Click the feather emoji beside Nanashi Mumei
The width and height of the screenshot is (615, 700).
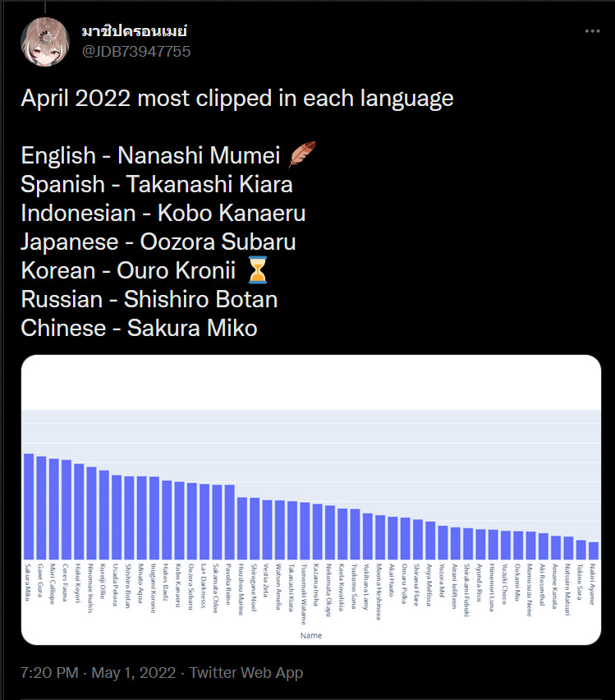click(302, 154)
